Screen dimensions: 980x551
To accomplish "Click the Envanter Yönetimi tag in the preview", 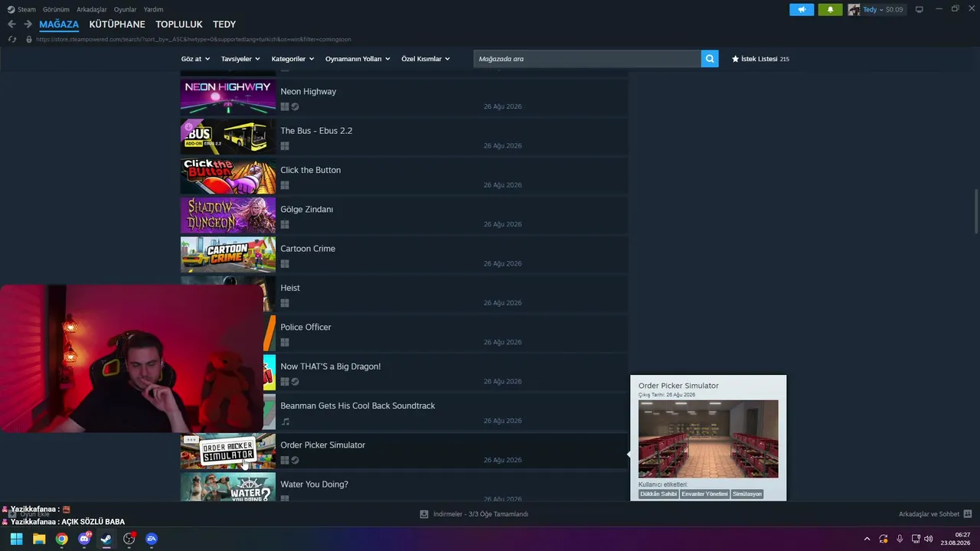I will pos(705,494).
